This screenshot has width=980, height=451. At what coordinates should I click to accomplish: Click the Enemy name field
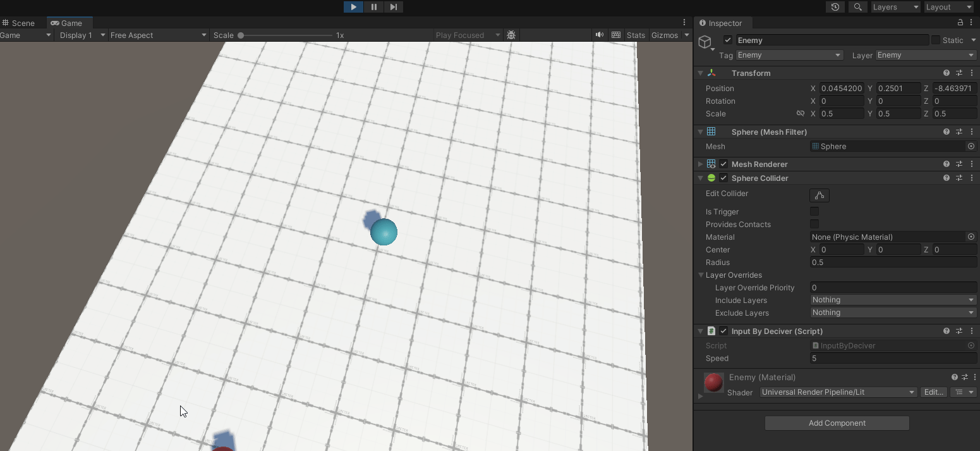(832, 40)
